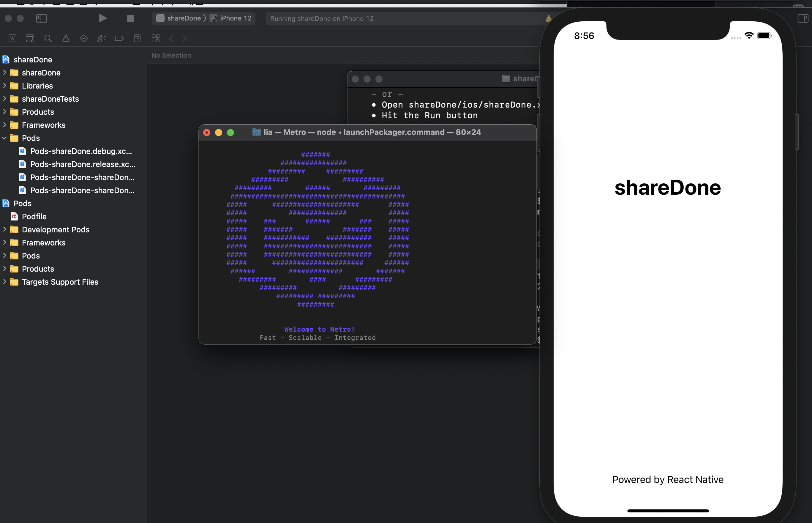Click the related items grid icon in editor
This screenshot has height=523, width=812.
(156, 38)
